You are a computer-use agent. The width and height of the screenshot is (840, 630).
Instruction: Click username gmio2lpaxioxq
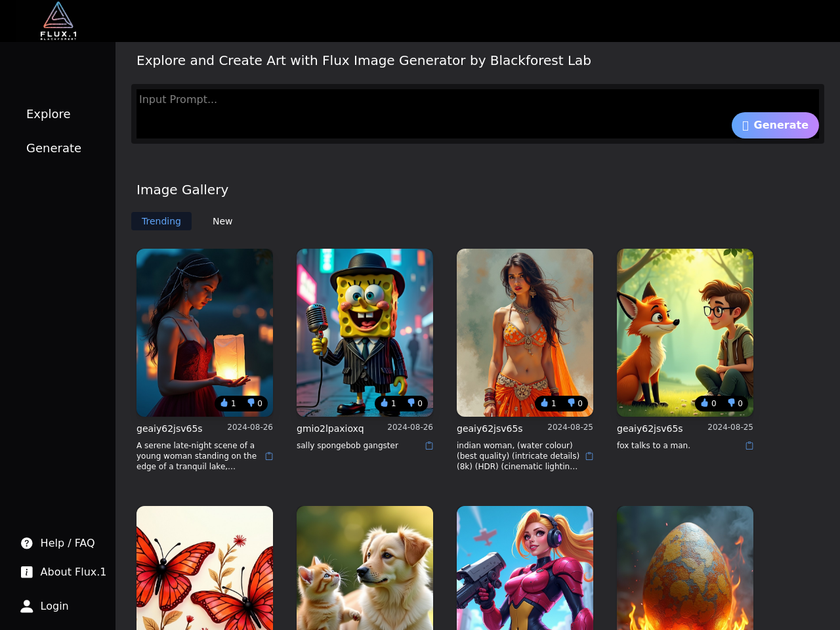pos(330,429)
